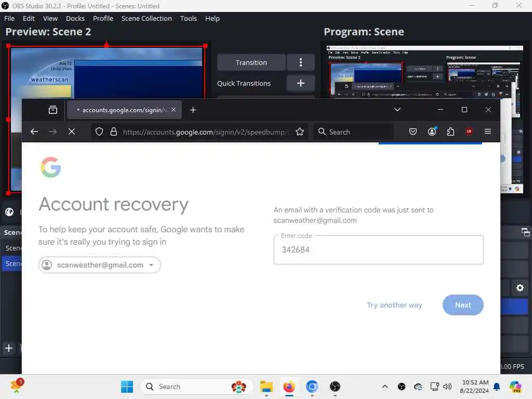Select the highlighted scene in Scenes list
Screen dimensions: 532x399
pyautogui.click(x=12, y=263)
